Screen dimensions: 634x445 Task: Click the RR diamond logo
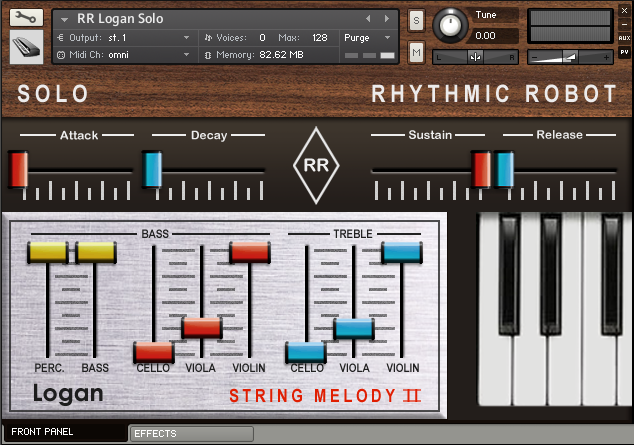(316, 166)
